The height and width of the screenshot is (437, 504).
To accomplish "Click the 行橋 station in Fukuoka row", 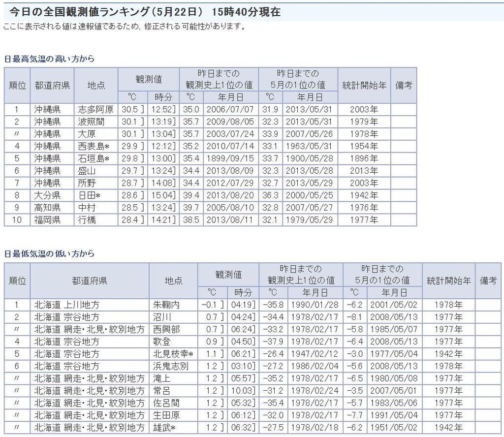I will click(87, 220).
